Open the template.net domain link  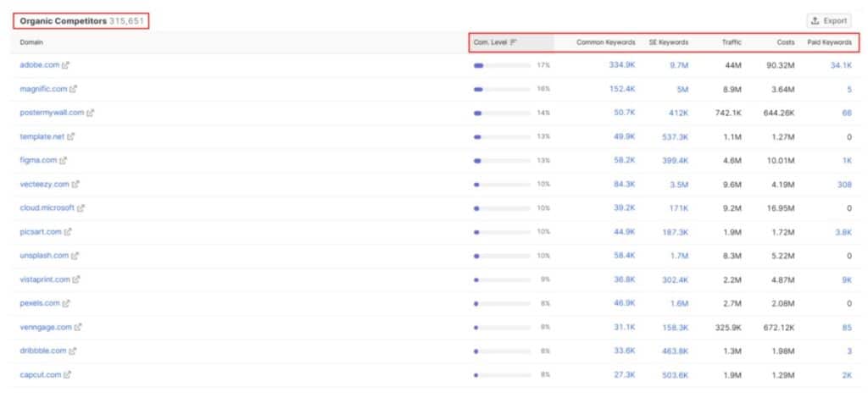[42, 136]
